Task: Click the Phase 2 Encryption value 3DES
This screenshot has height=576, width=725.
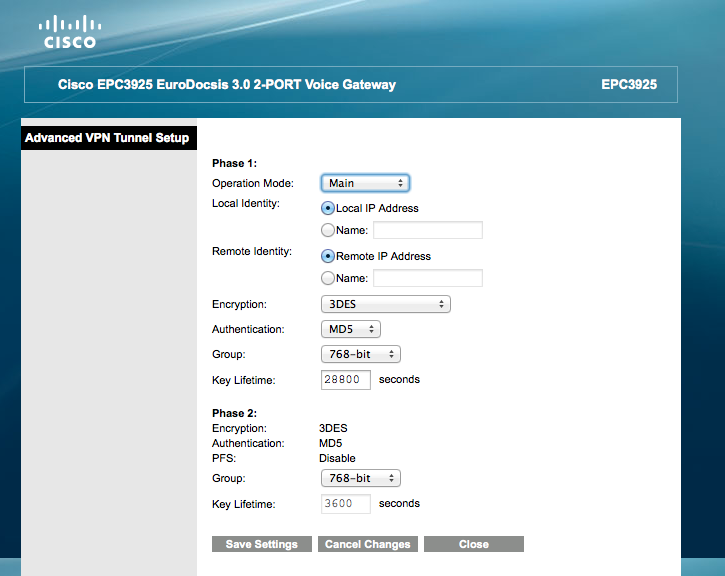Action: 333,428
